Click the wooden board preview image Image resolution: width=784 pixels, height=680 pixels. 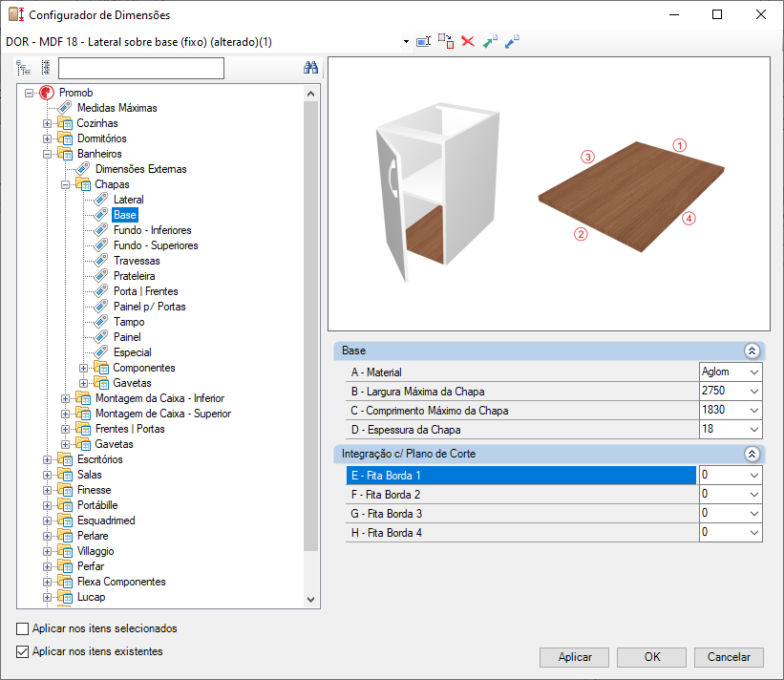point(631,197)
